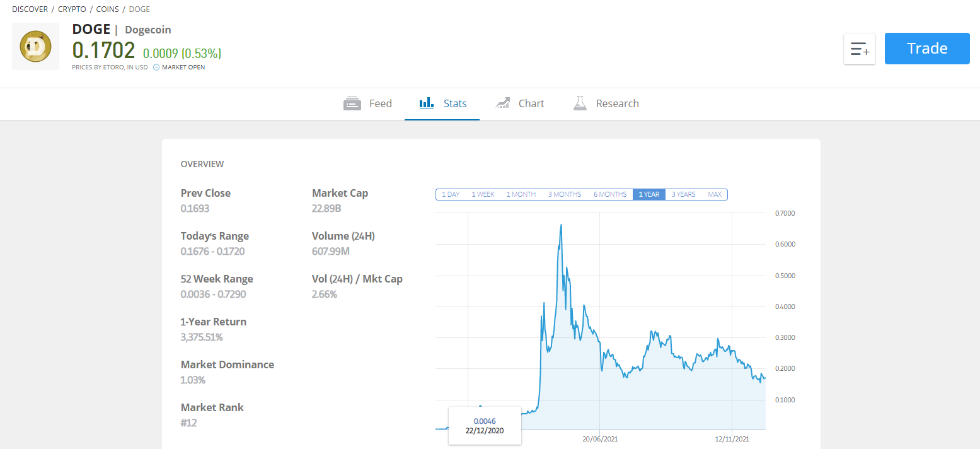Image resolution: width=980 pixels, height=449 pixels.
Task: Click the Dogecoin name text
Action: tap(148, 30)
